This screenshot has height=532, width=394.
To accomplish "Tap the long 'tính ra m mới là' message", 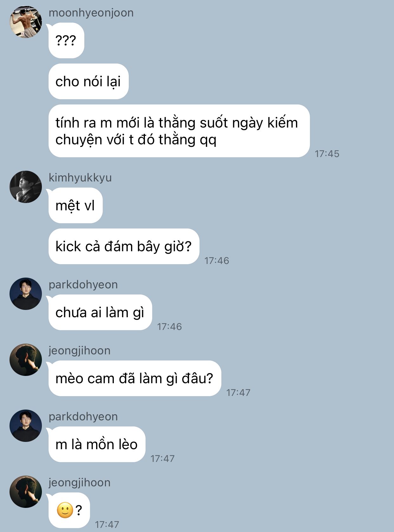I will coord(179,131).
